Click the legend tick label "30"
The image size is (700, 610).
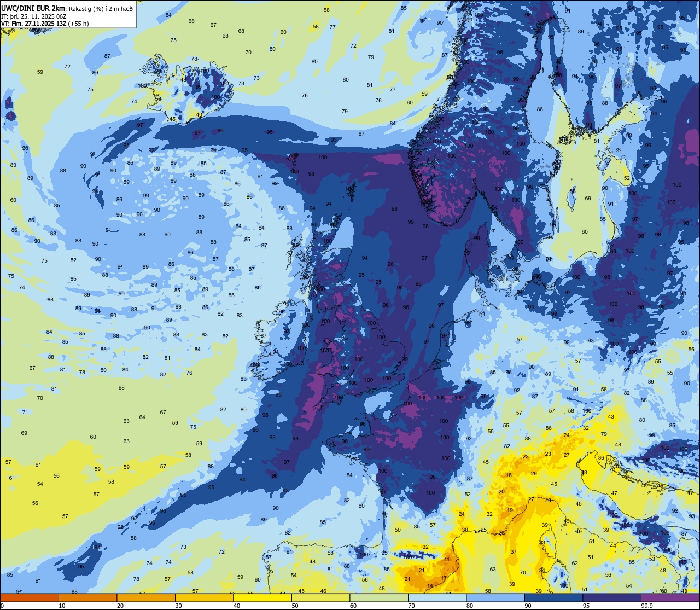point(178,606)
